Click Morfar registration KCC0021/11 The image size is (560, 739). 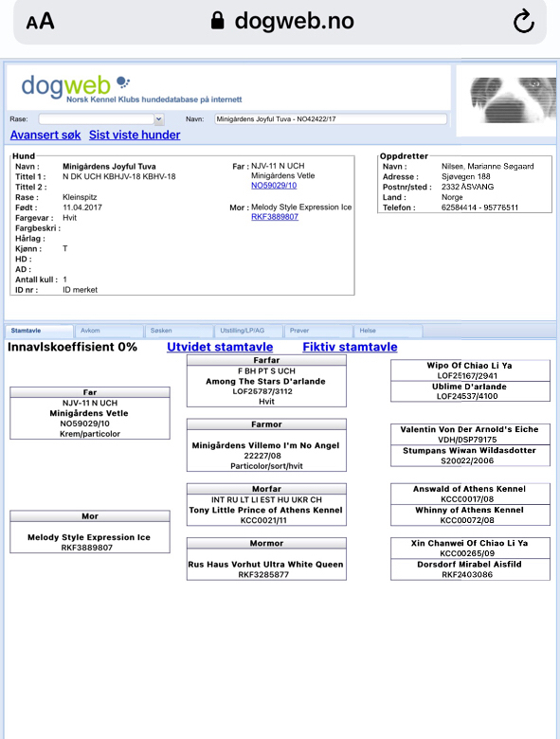pos(263,520)
